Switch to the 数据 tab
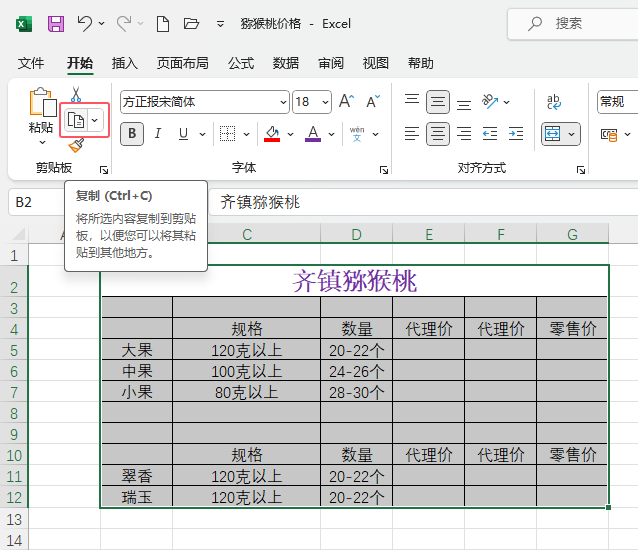Image resolution: width=638 pixels, height=550 pixels. point(286,63)
